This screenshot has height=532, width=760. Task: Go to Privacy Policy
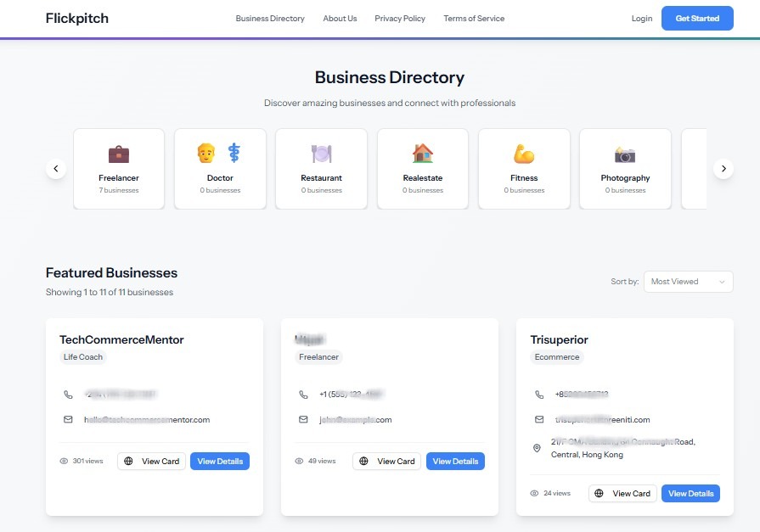400,19
